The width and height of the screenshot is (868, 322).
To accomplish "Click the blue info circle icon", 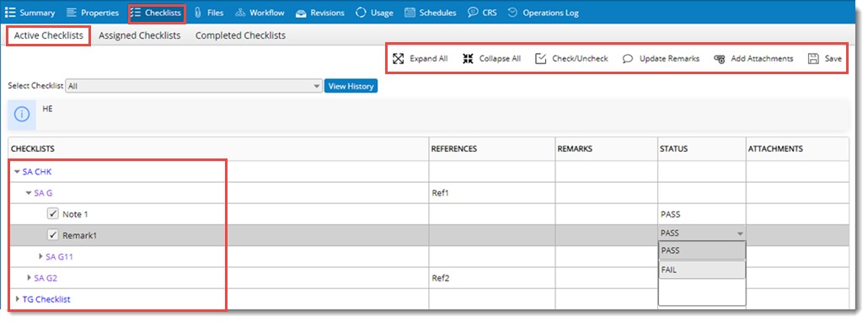I will [x=22, y=115].
